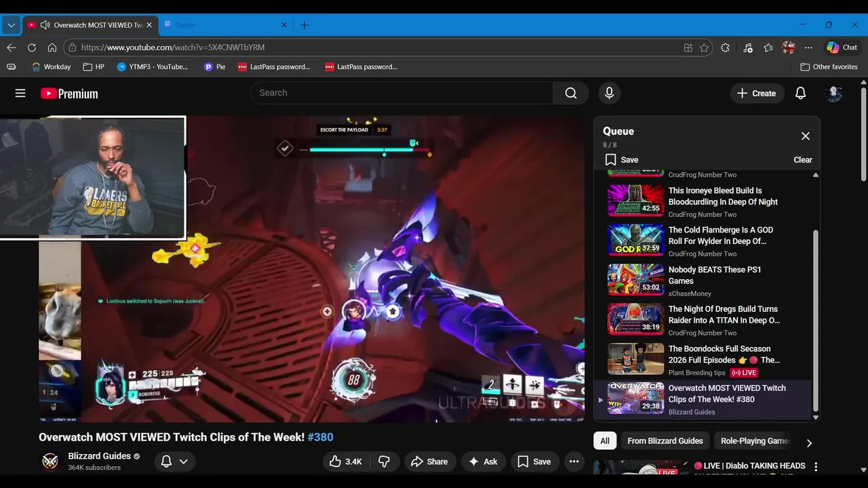Save the queue as a playlist
Viewport: 868px width, 488px height.
(x=622, y=160)
